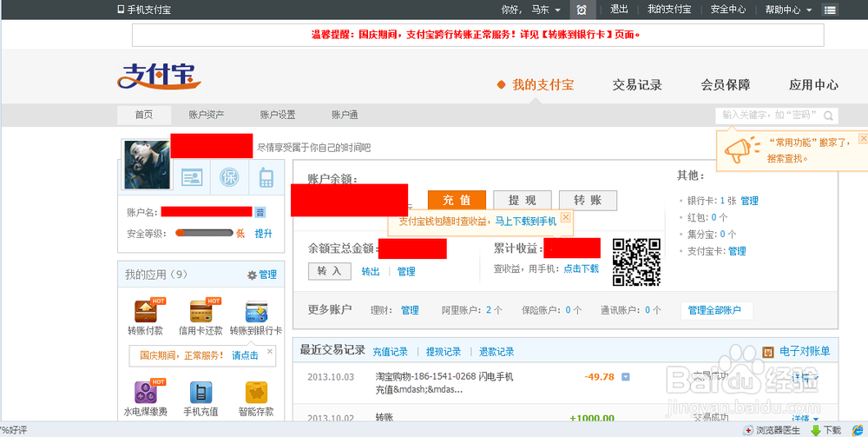Expand the -49.78 transaction dropdown arrow
The width and height of the screenshot is (868, 437).
pos(626,377)
